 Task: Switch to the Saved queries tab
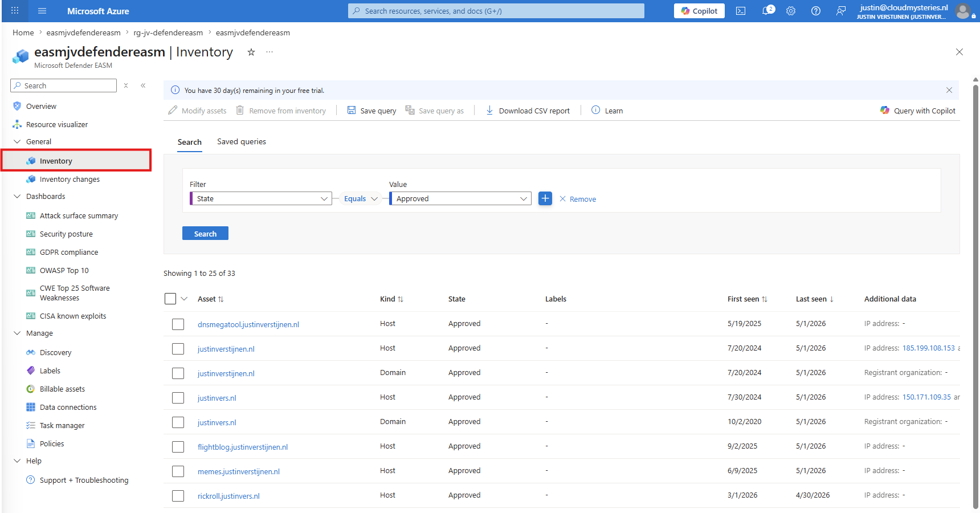pyautogui.click(x=242, y=141)
